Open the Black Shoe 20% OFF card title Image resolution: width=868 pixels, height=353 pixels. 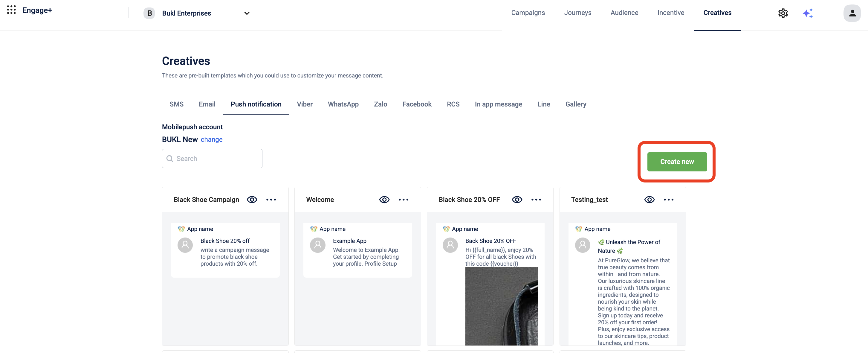click(x=469, y=200)
